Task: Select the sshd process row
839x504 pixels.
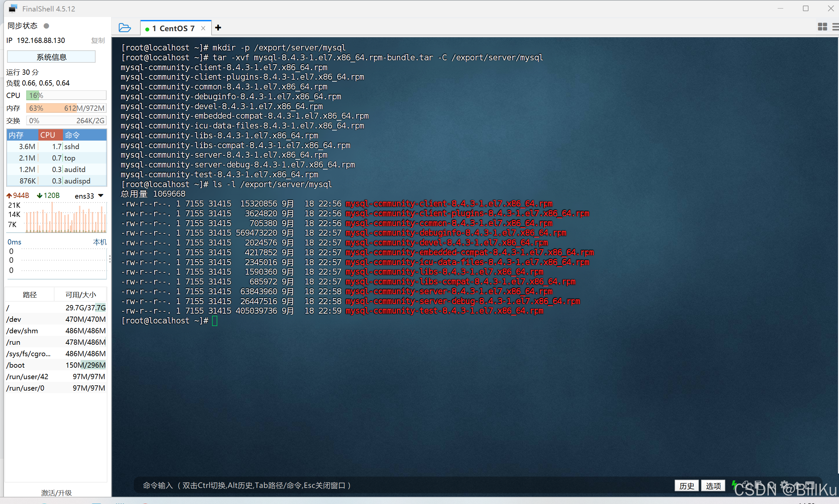Action: 57,146
